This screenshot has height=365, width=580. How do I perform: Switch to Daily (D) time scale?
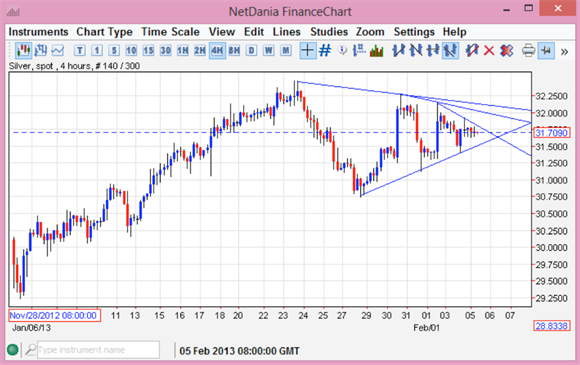pyautogui.click(x=252, y=50)
